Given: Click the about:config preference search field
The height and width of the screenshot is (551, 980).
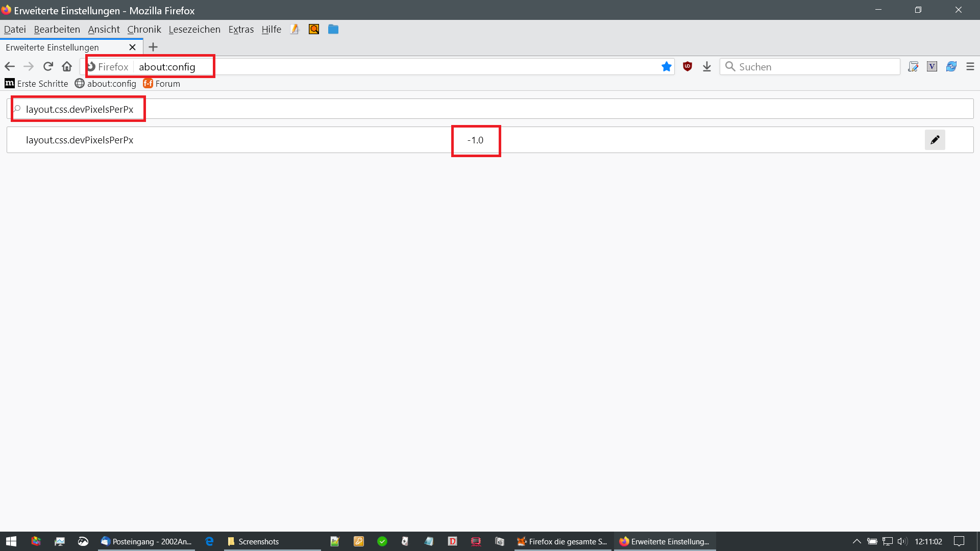Looking at the screenshot, I should (490, 109).
